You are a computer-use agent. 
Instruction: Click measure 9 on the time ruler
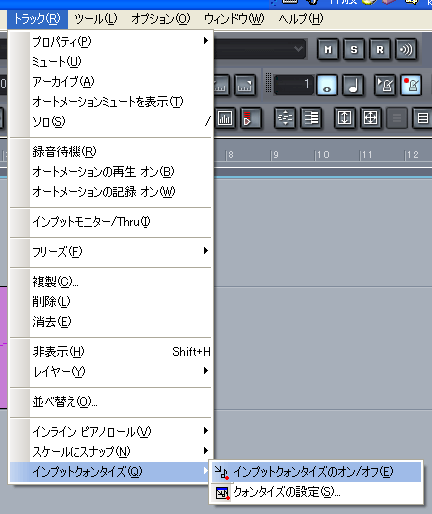point(274,155)
